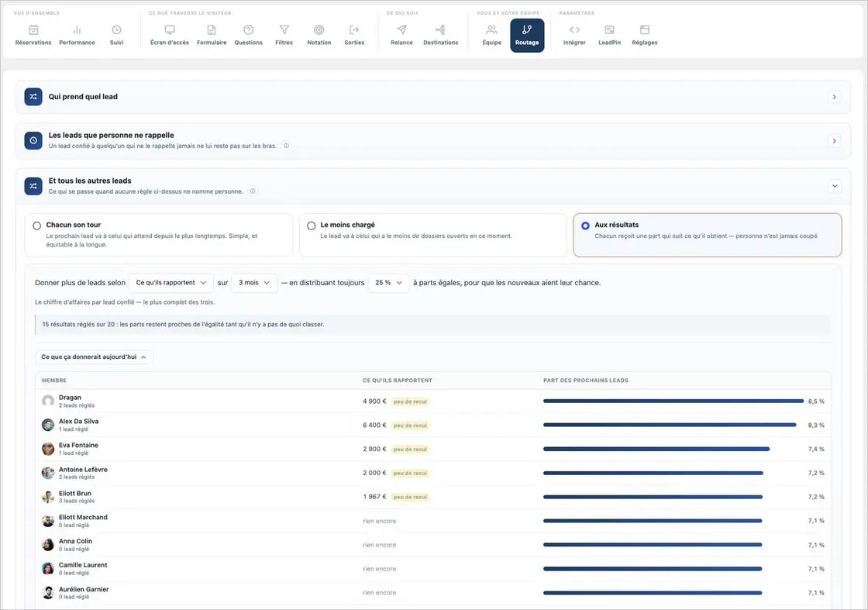The image size is (868, 610).
Task: Open the '3 mois' period dropdown
Action: click(x=254, y=283)
